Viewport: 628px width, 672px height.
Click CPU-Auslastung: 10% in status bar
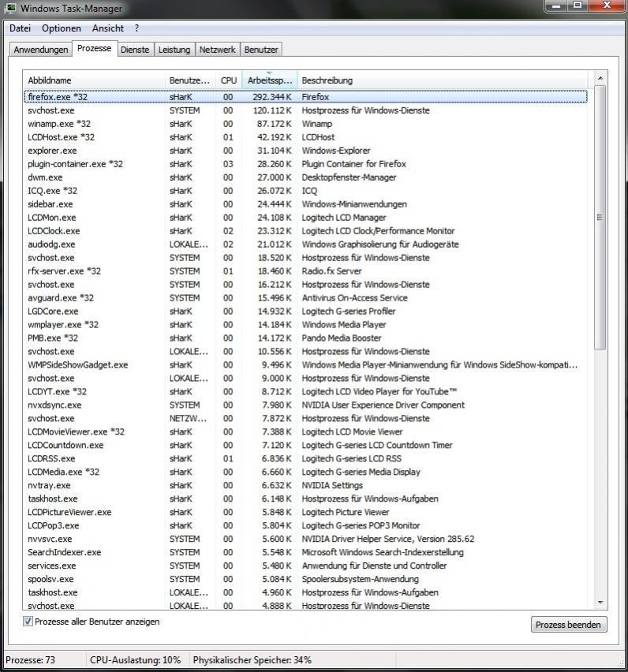[x=136, y=659]
